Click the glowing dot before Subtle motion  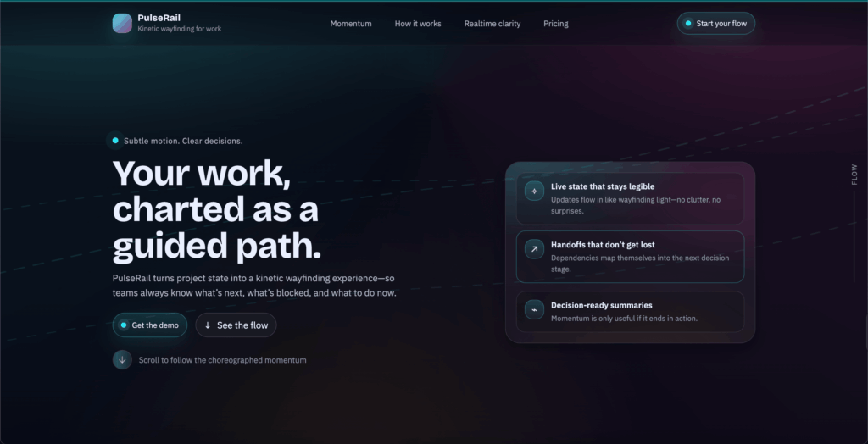click(115, 141)
